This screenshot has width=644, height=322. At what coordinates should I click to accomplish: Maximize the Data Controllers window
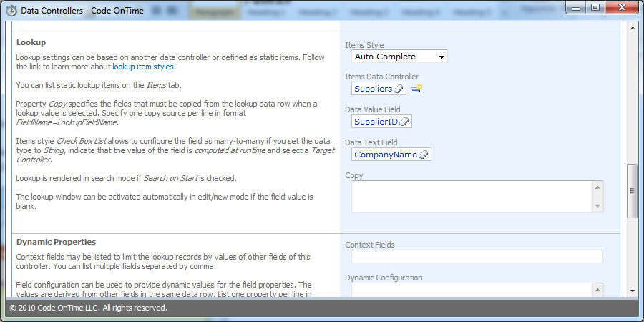[595, 7]
